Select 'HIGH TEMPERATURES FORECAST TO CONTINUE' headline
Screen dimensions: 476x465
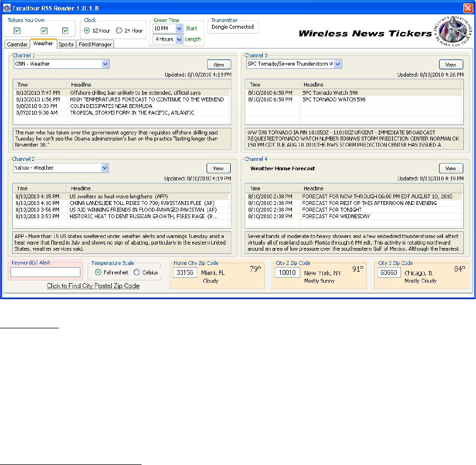(147, 100)
